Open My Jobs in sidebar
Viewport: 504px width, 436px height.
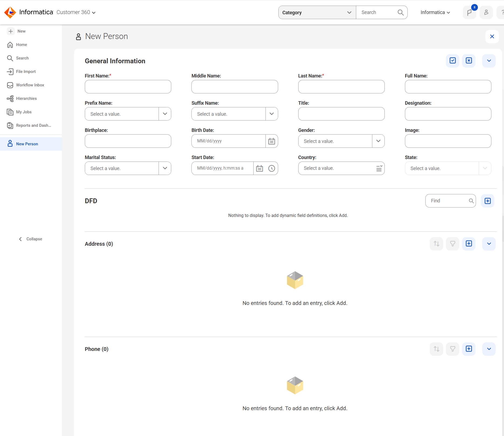click(31, 112)
